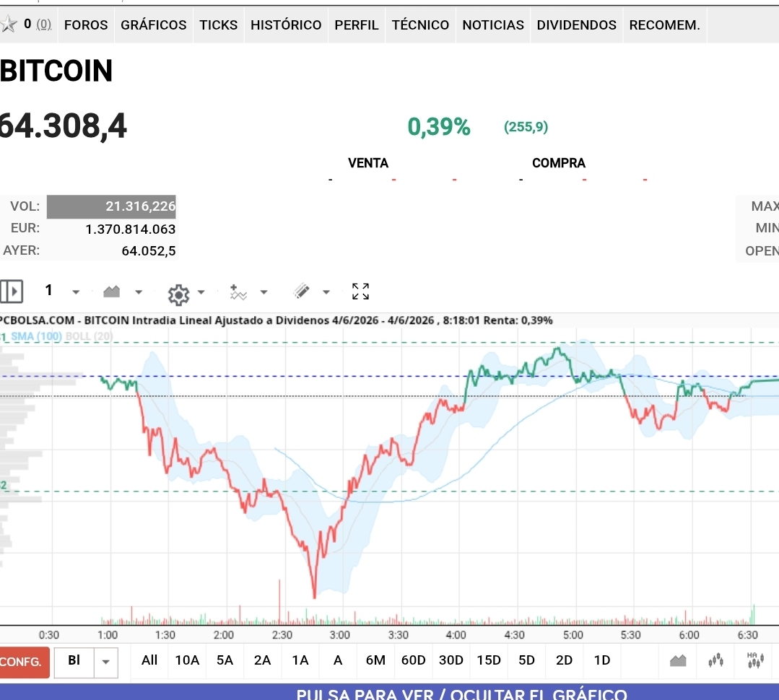Set chart range to 1A
The width and height of the screenshot is (779, 700).
[x=300, y=660]
